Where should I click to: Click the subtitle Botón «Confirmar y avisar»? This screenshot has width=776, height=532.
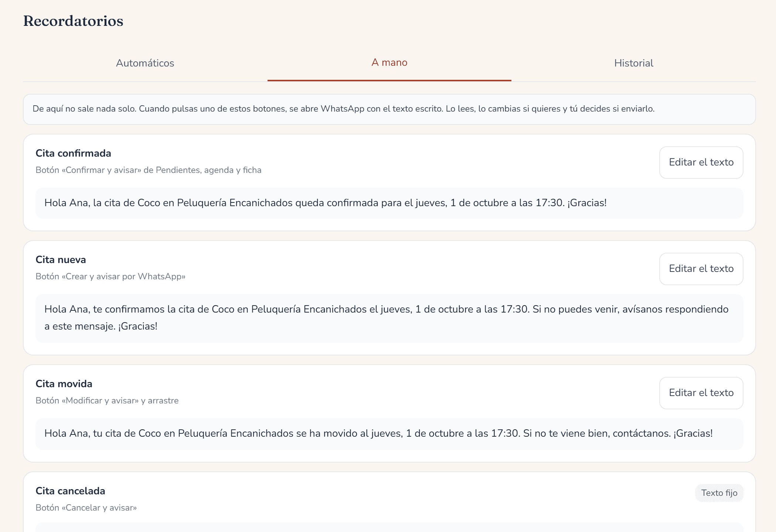[x=149, y=170]
